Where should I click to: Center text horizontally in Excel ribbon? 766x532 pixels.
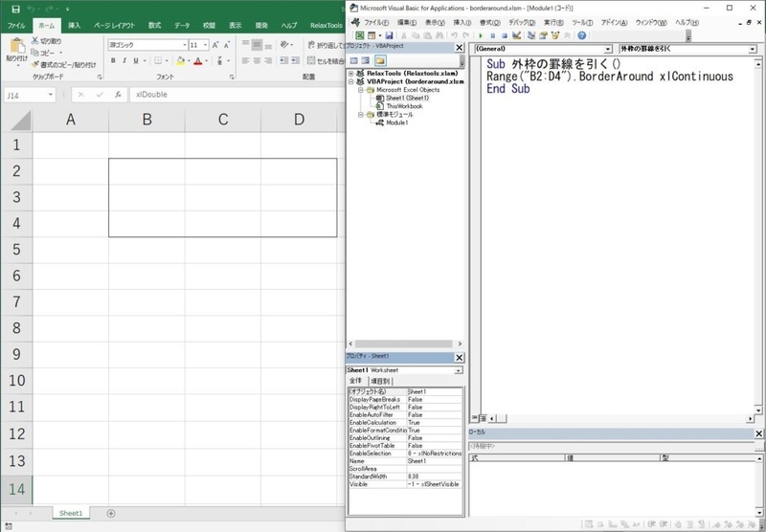257,60
